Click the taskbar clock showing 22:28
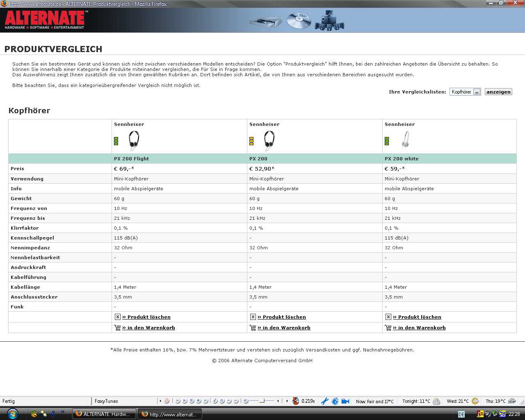The width and height of the screenshot is (525, 420). [x=514, y=414]
